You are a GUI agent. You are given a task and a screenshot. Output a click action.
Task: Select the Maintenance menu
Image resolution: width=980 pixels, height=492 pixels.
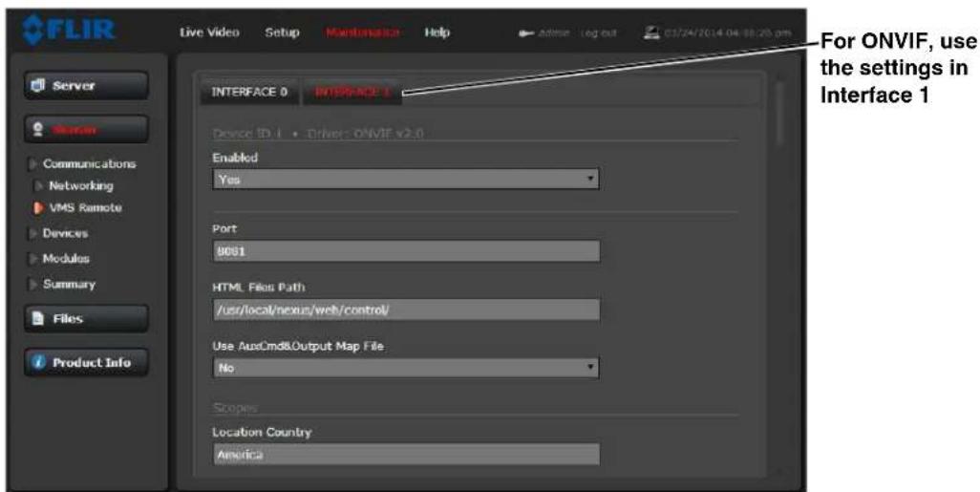click(363, 32)
